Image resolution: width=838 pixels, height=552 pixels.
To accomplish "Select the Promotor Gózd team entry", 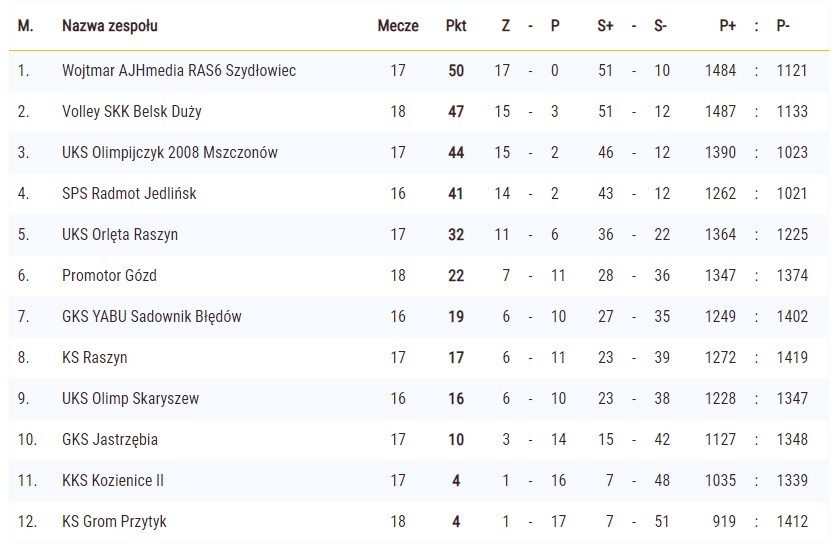I will (109, 276).
